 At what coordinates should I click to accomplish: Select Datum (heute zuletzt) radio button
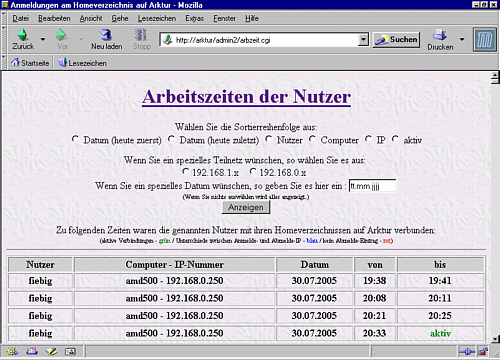click(172, 139)
